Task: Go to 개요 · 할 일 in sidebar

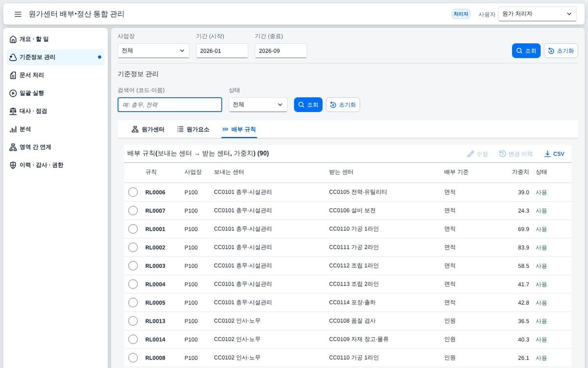Action: click(x=55, y=39)
